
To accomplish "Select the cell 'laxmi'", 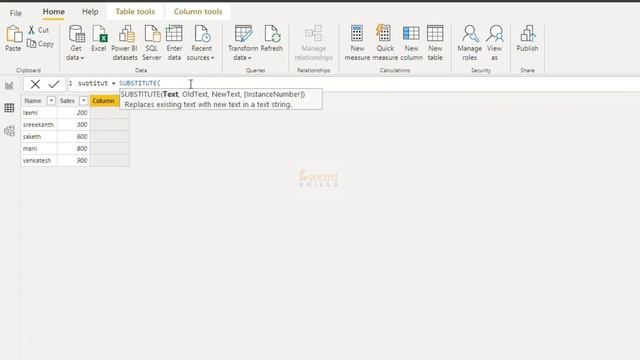I will (39, 113).
